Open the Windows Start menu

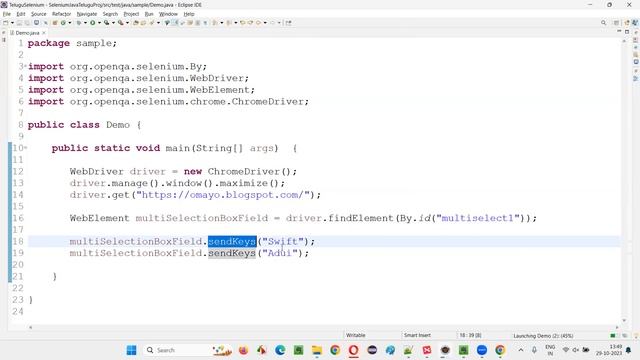[131, 350]
